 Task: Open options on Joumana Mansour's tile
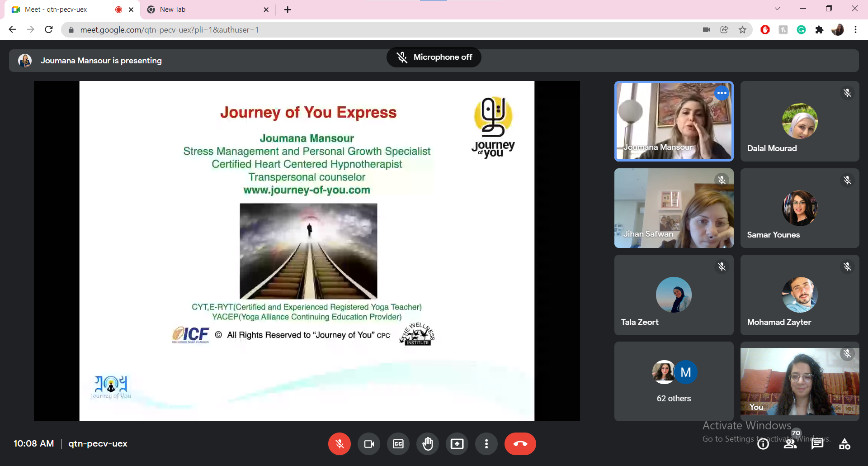click(x=722, y=93)
